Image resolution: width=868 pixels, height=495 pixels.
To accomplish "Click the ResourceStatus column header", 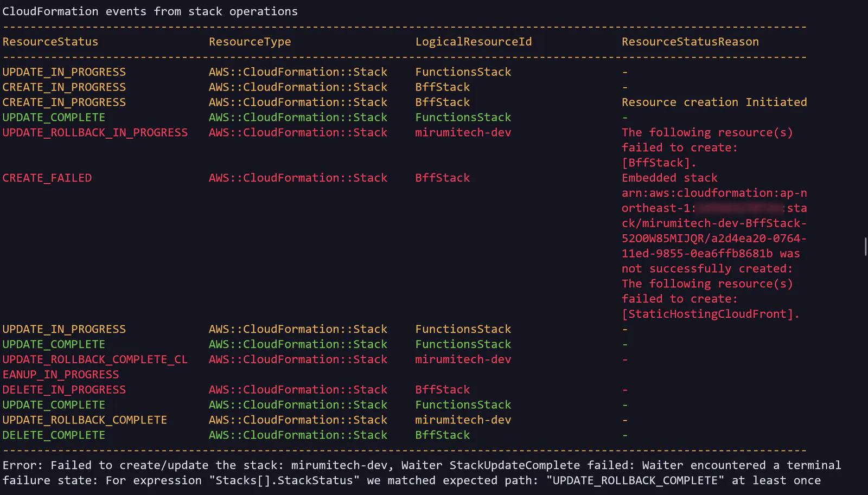I will [x=50, y=42].
